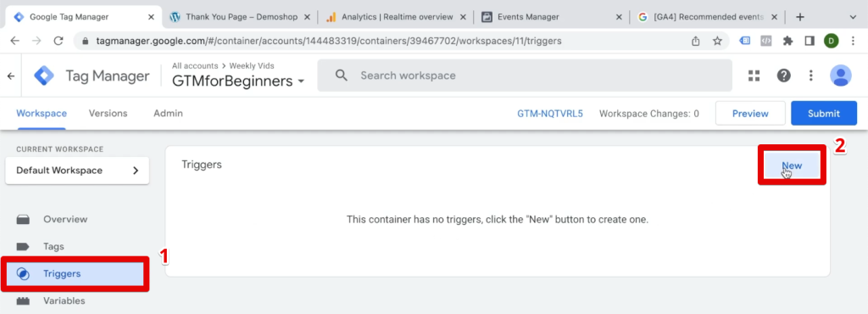Expand the Default Workspace selector
Viewport: 868px width, 314px height.
[x=77, y=171]
